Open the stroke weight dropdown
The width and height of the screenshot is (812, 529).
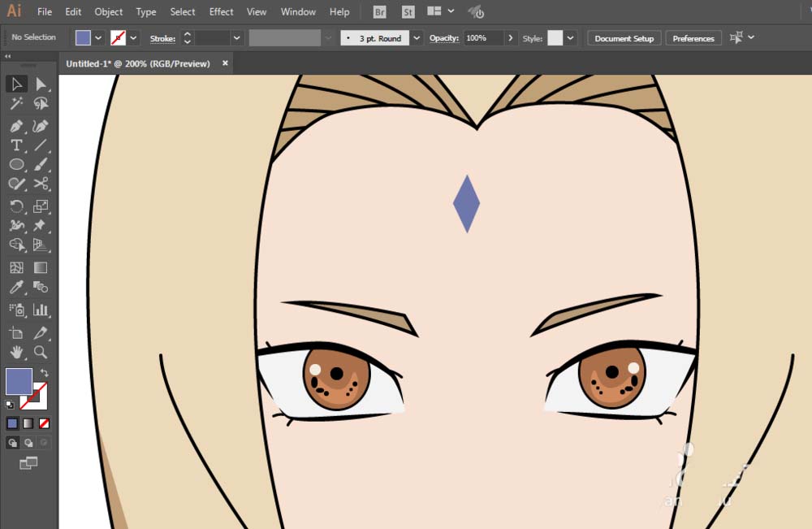click(236, 38)
